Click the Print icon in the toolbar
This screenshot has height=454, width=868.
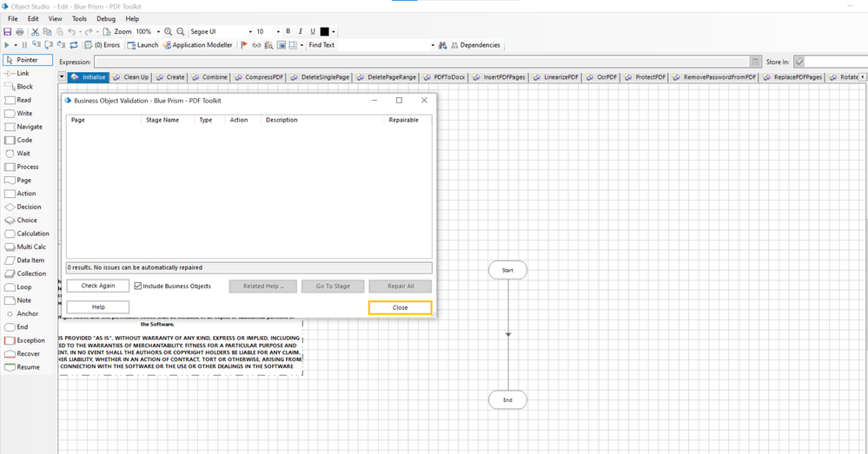click(20, 32)
